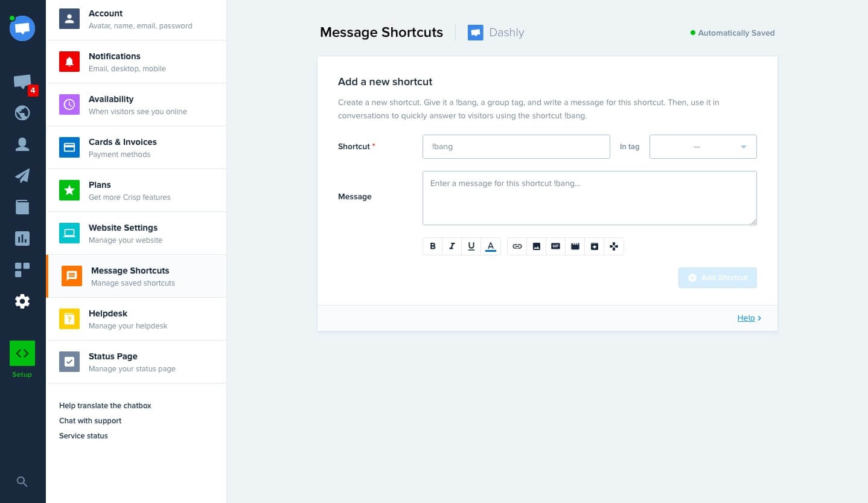The image size is (868, 503).
Task: Open the Help link
Action: 746,318
